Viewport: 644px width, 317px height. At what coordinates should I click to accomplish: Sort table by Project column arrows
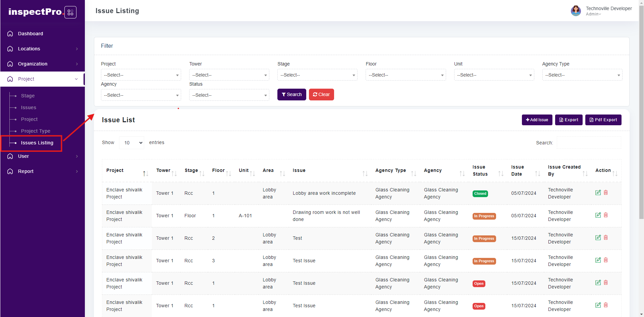145,174
